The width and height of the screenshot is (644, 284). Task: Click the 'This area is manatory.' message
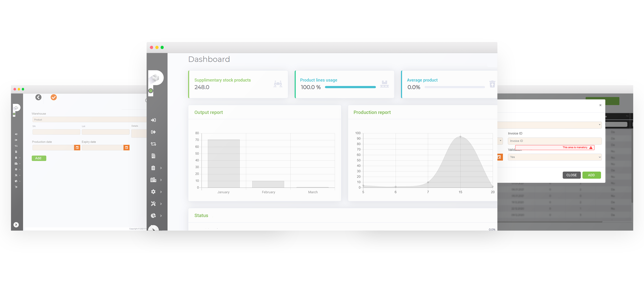575,147
